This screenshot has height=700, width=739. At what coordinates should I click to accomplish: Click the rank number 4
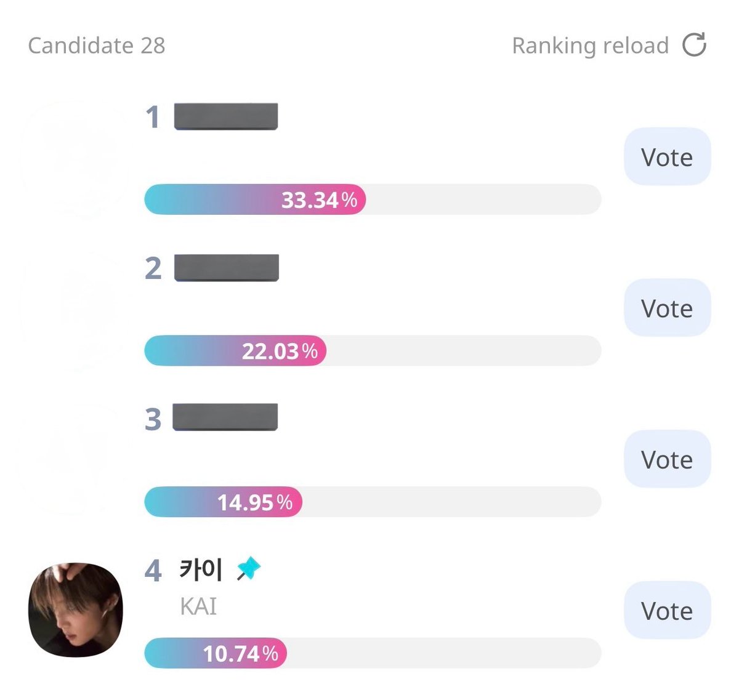[153, 571]
